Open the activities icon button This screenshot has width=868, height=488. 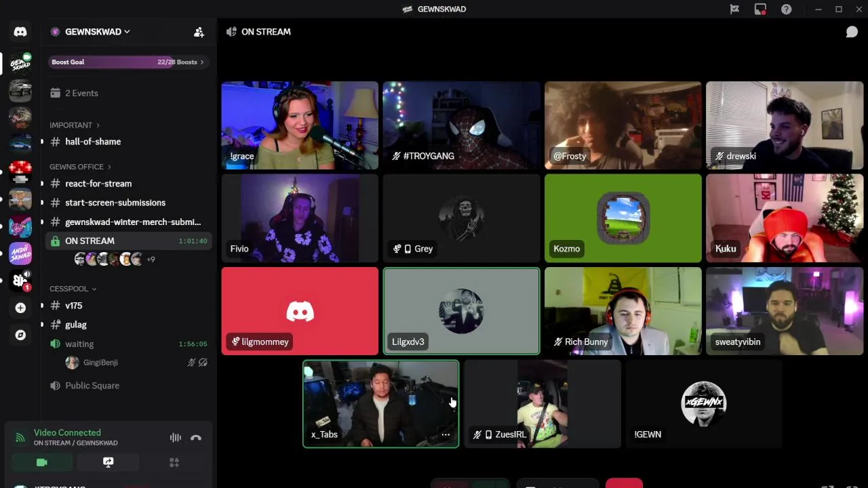pyautogui.click(x=174, y=462)
